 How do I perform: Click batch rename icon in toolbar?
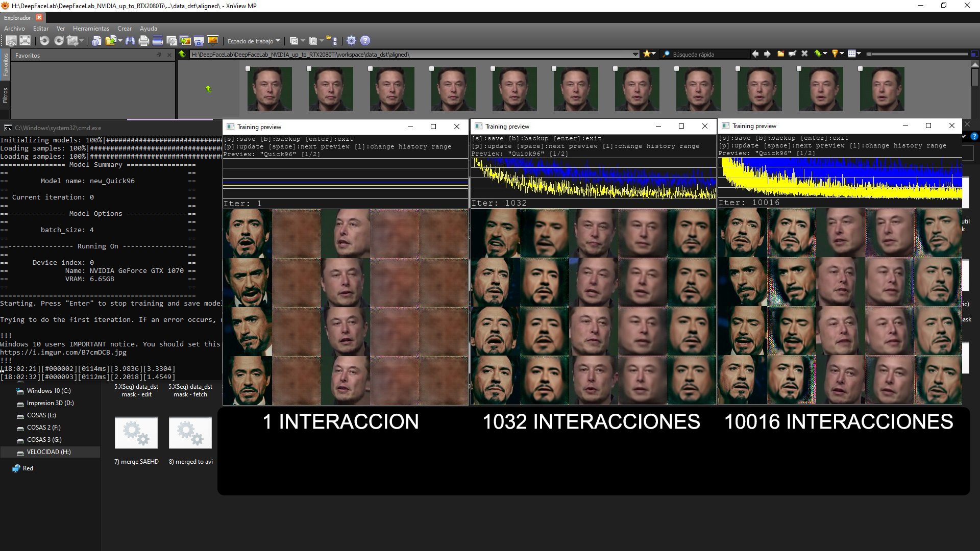point(294,41)
